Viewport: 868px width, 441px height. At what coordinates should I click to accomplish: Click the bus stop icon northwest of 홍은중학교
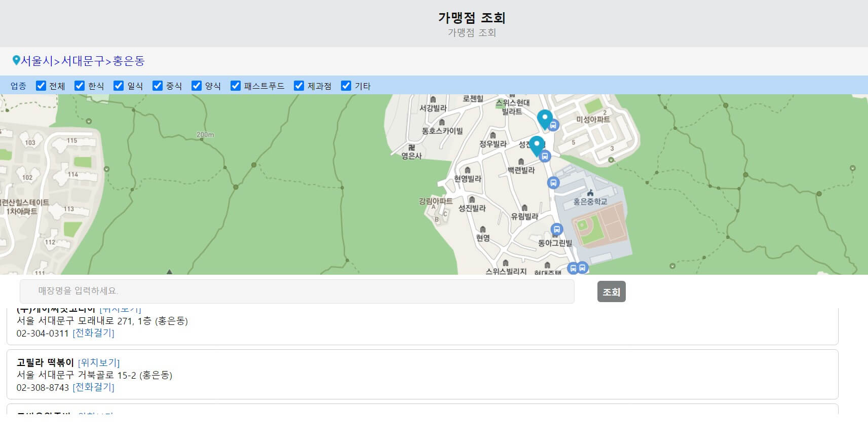553,182
